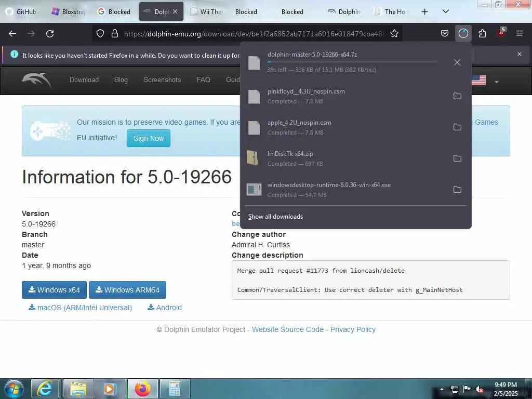Cancel the dolphin-master-5.0-19266-x64.7z download
Image resolution: width=532 pixels, height=399 pixels.
[457, 62]
